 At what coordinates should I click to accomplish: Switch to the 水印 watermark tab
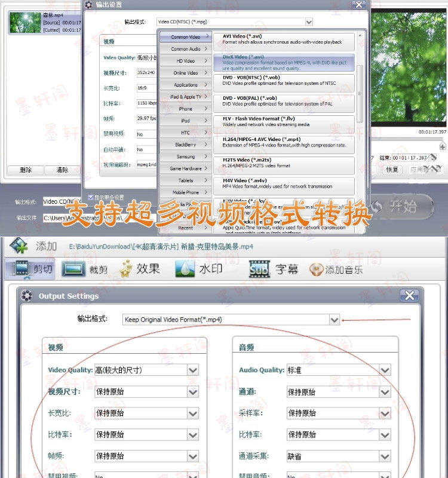pyautogui.click(x=199, y=269)
